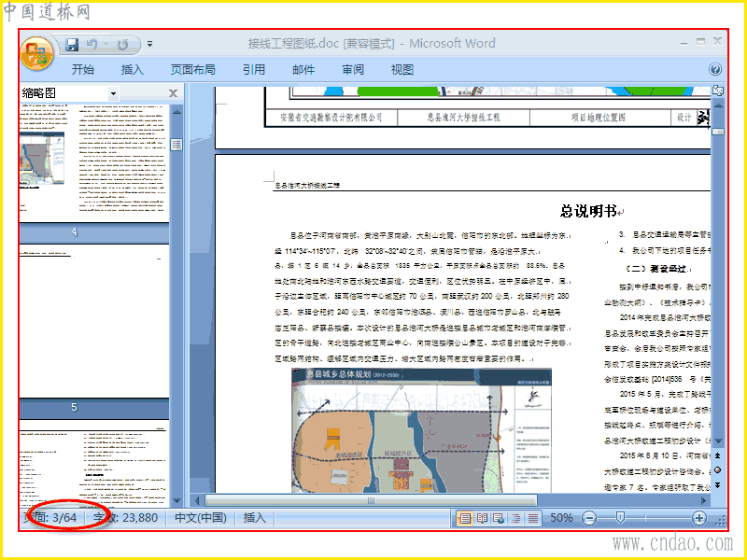Close the thumbnails pane

pos(173,93)
